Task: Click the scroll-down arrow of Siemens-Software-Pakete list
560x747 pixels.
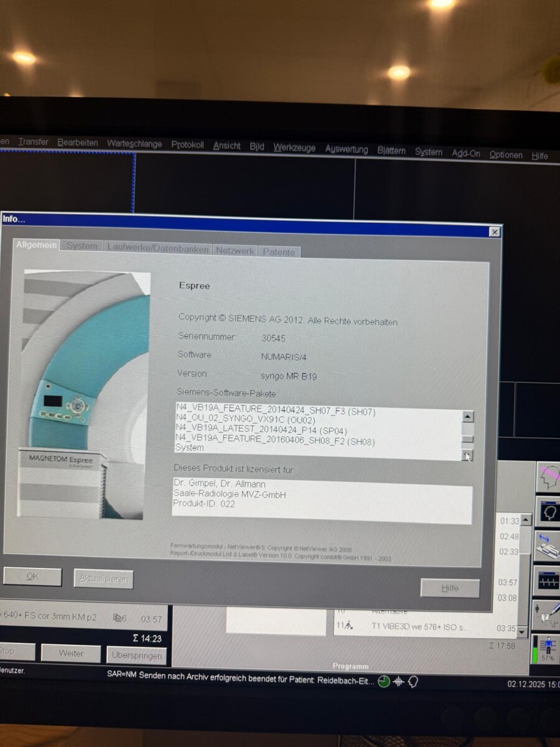Action: 467,456
